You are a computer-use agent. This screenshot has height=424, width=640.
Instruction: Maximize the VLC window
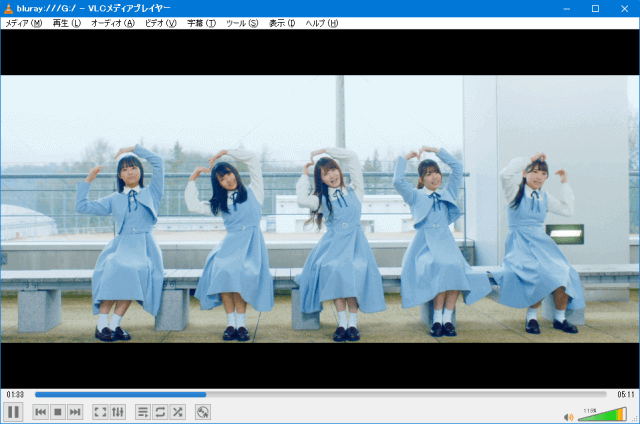(596, 9)
